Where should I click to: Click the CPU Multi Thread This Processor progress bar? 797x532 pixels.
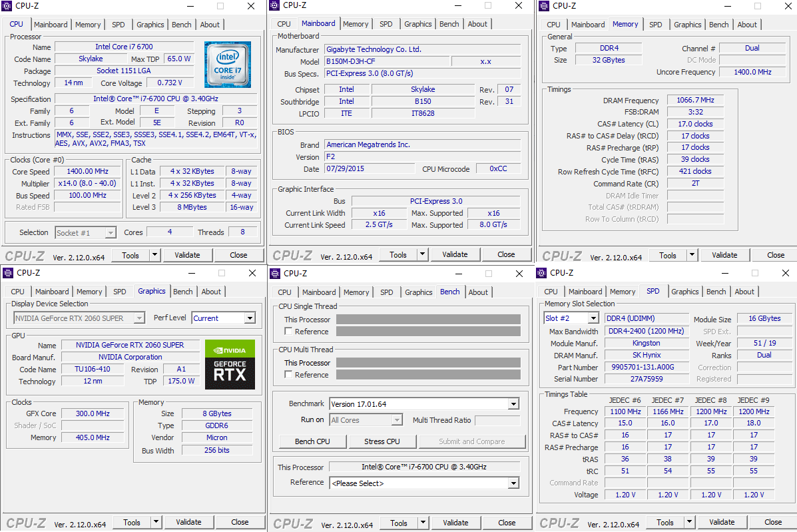[429, 363]
